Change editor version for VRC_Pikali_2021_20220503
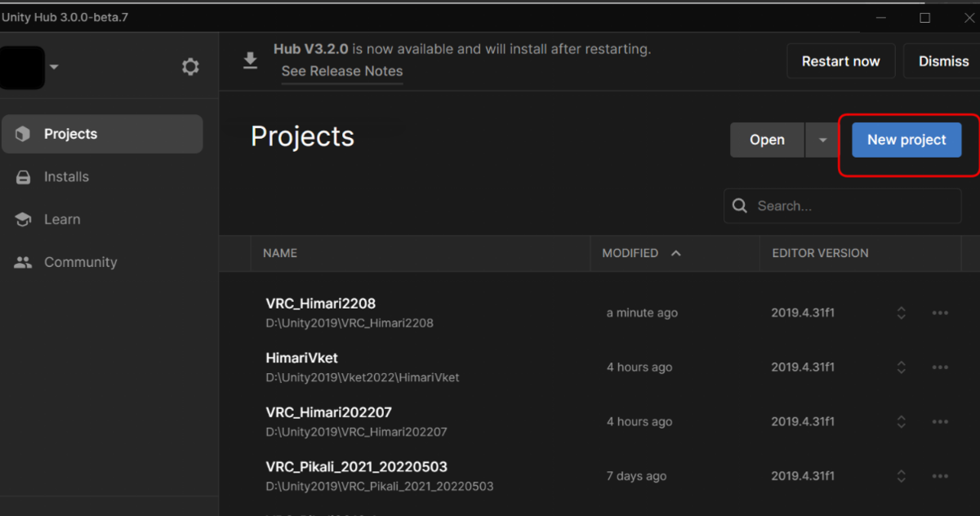The width and height of the screenshot is (980, 516). 902,476
